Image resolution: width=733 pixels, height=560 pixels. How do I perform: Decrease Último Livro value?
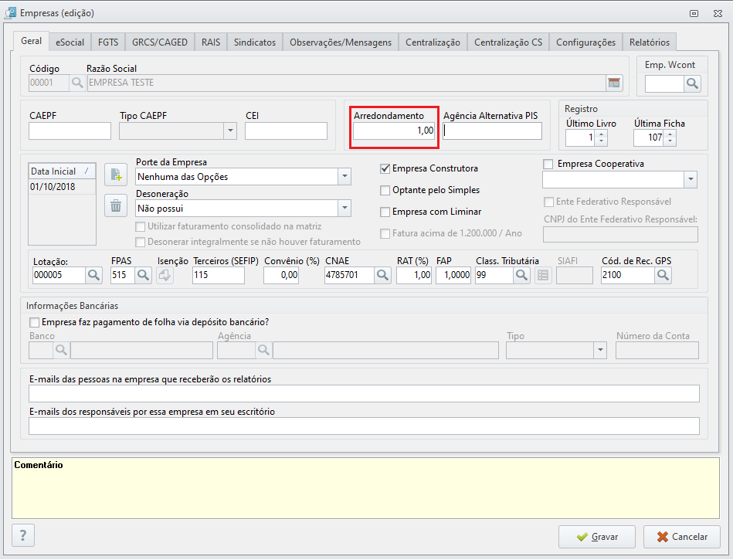[x=601, y=141]
